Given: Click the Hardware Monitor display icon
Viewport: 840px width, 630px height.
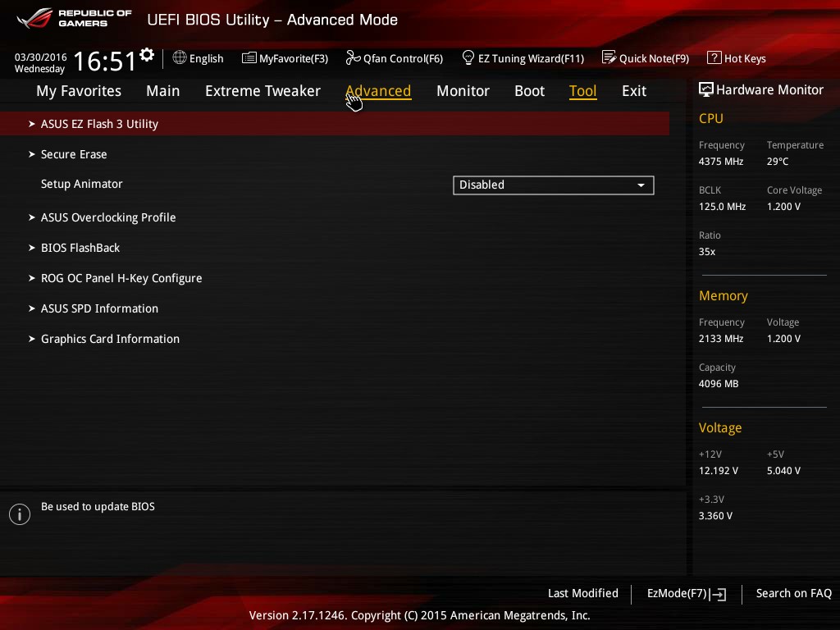Looking at the screenshot, I should pyautogui.click(x=706, y=89).
